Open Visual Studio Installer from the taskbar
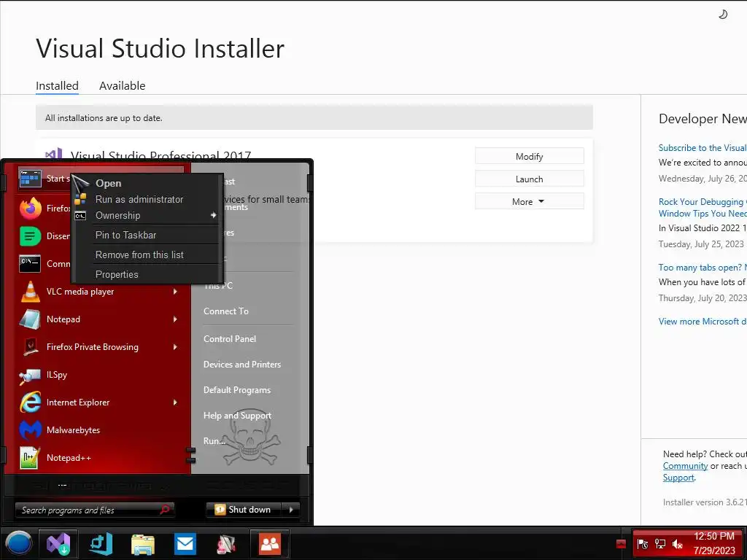Image resolution: width=747 pixels, height=560 pixels. pos(58,543)
